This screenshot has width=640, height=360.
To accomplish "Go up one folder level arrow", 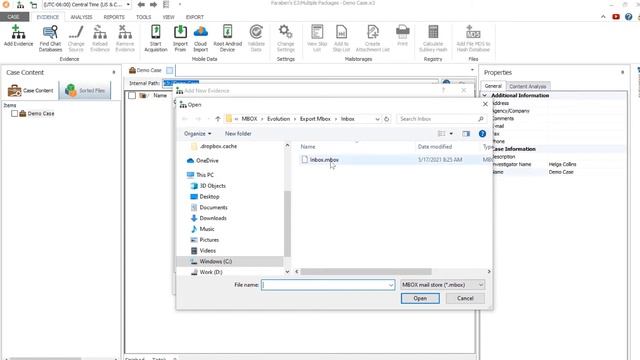I will pyautogui.click(x=218, y=119).
